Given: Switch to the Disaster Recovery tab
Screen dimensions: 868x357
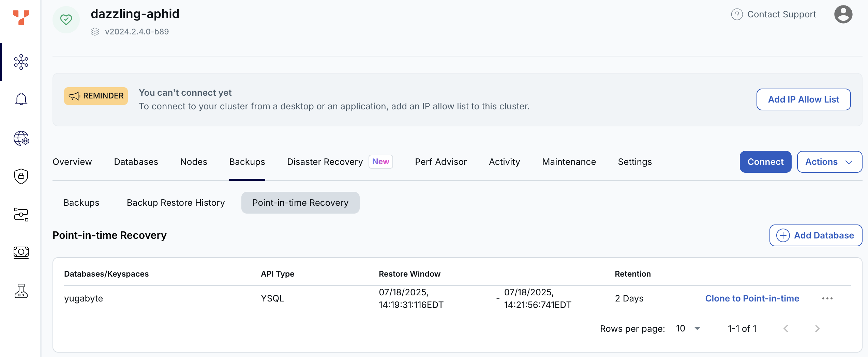Looking at the screenshot, I should (x=325, y=162).
